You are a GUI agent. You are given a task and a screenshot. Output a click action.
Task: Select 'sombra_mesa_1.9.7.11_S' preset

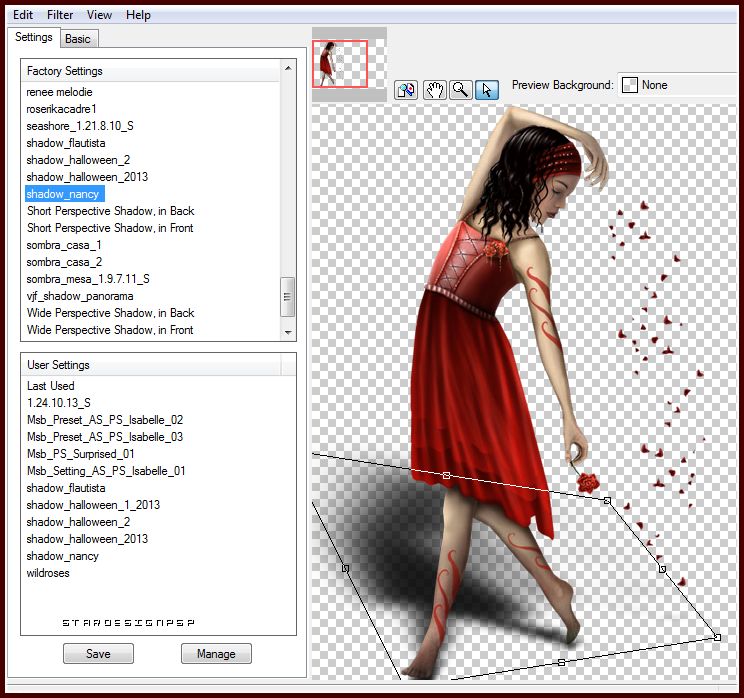[x=88, y=279]
